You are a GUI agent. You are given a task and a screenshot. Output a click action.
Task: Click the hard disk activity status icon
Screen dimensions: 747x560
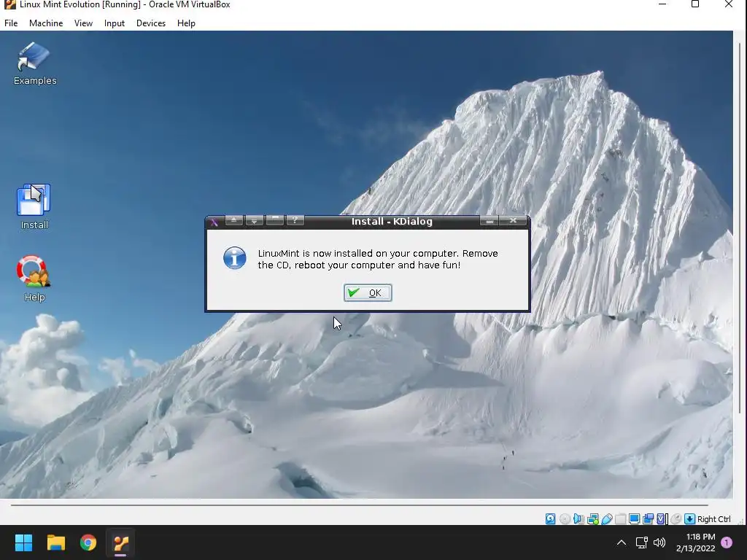tap(550, 519)
